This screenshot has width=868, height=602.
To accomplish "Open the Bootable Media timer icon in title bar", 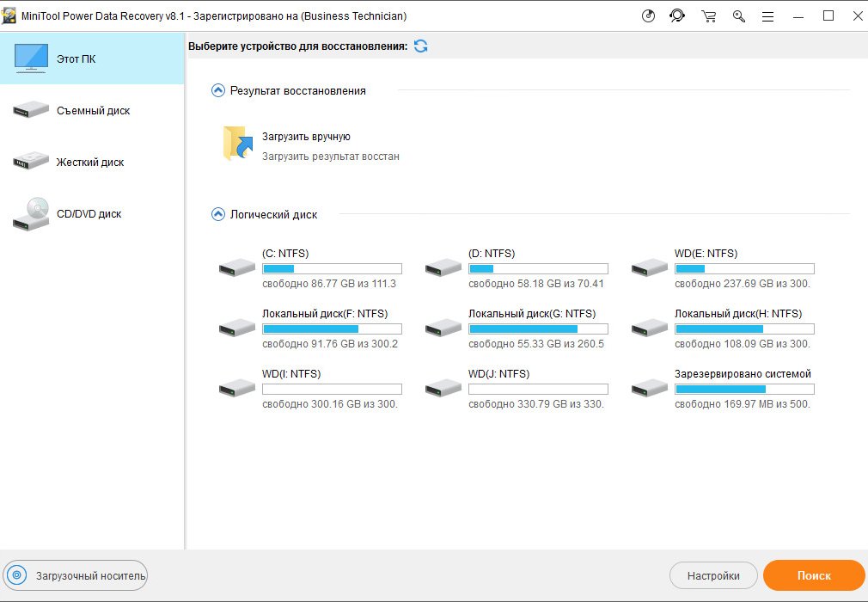I will [648, 16].
